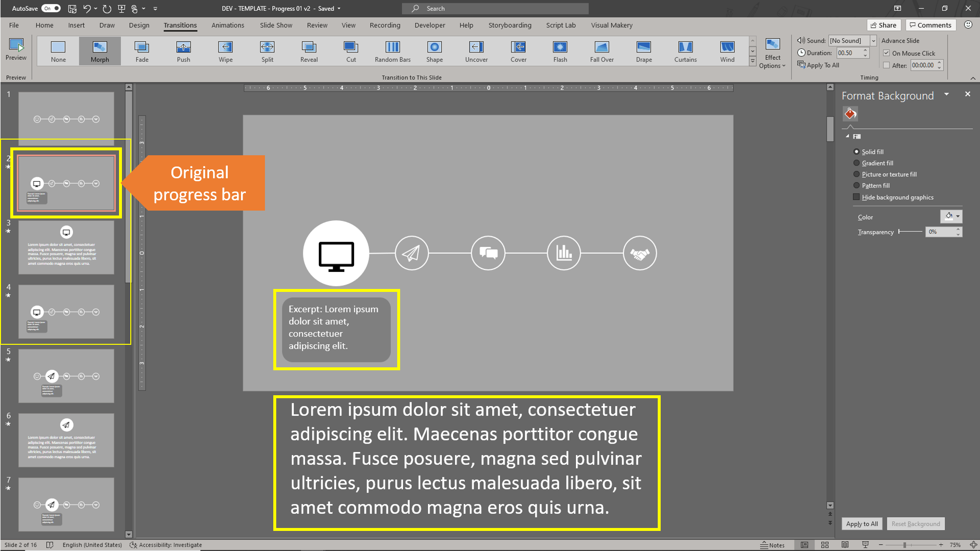This screenshot has width=980, height=551.
Task: Open the File menu
Action: point(14,25)
